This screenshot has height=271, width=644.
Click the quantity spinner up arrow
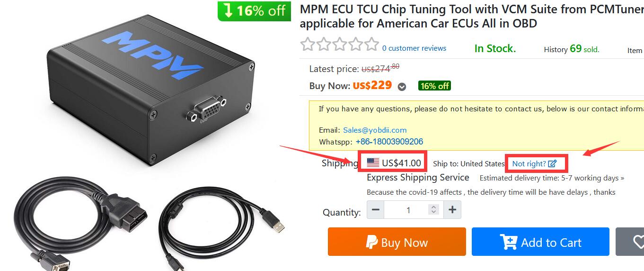click(x=434, y=207)
